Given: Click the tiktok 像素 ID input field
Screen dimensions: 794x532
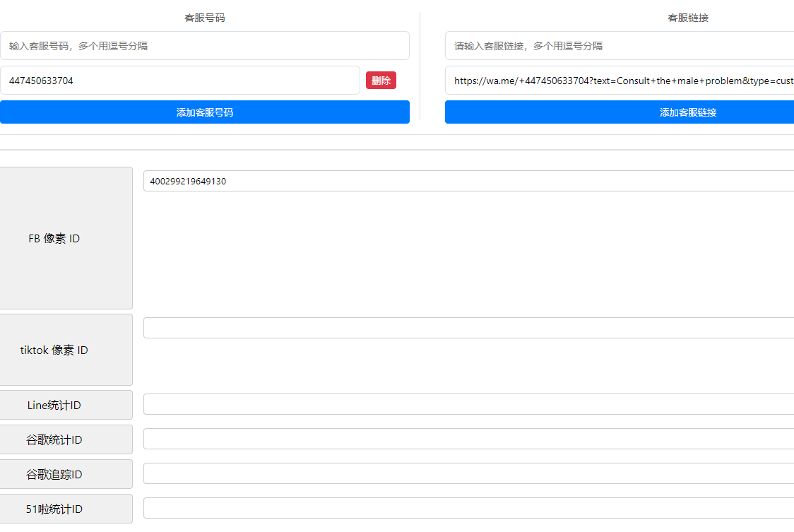Looking at the screenshot, I should [468, 328].
